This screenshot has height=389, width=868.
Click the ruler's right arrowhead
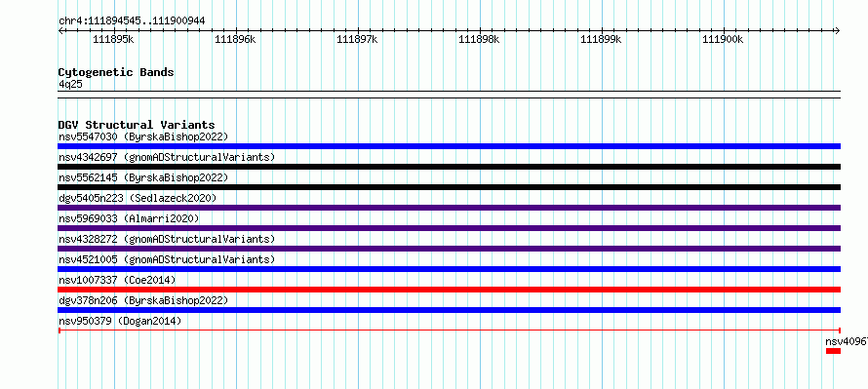[838, 30]
